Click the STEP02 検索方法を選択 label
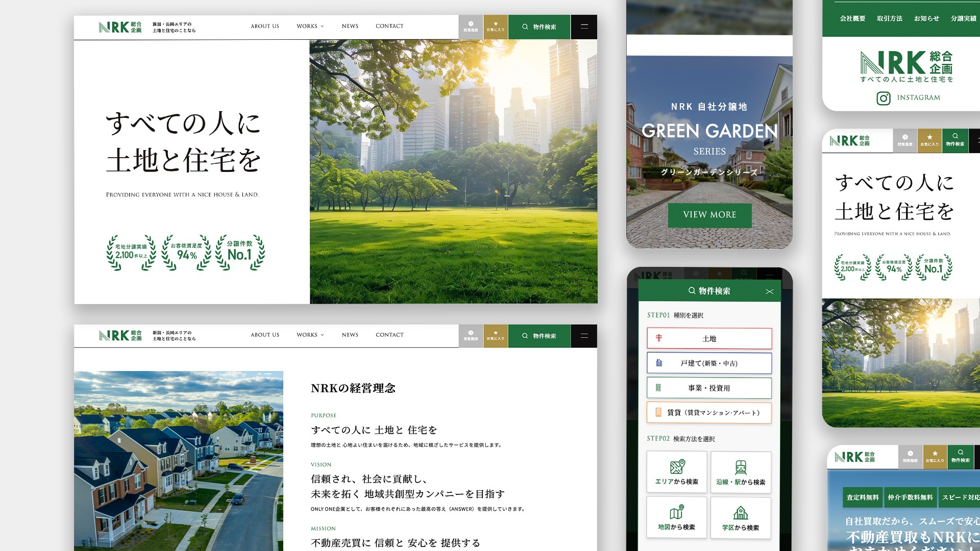This screenshot has height=551, width=980. click(681, 439)
